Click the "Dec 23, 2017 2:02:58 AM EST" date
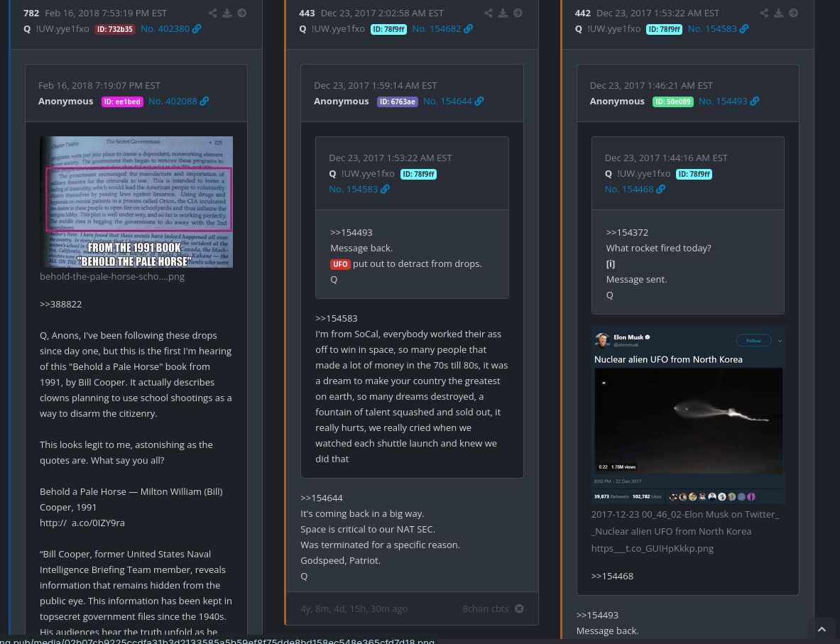 (382, 13)
